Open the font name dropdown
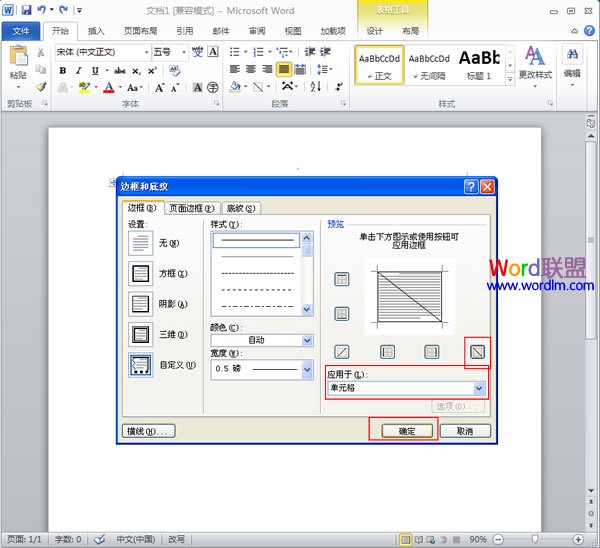 point(146,52)
